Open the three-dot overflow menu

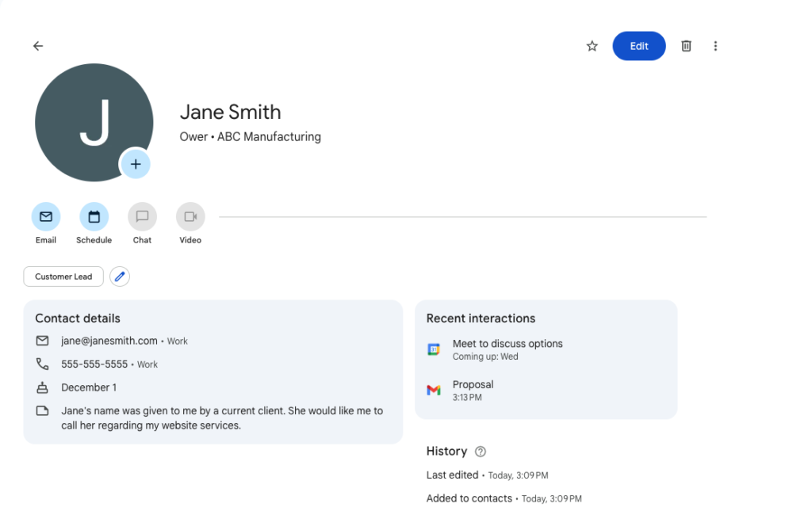click(715, 45)
